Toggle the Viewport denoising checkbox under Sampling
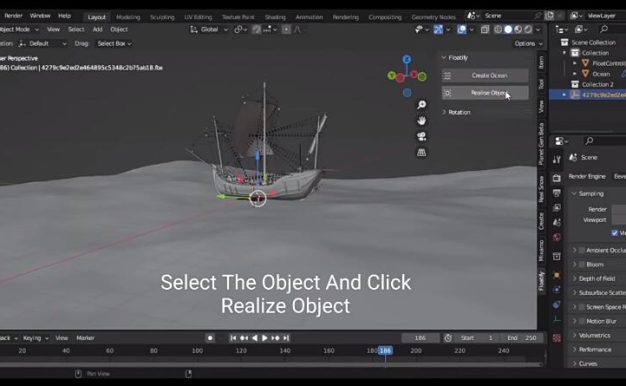Image resolution: width=626 pixels, height=386 pixels. click(x=615, y=233)
